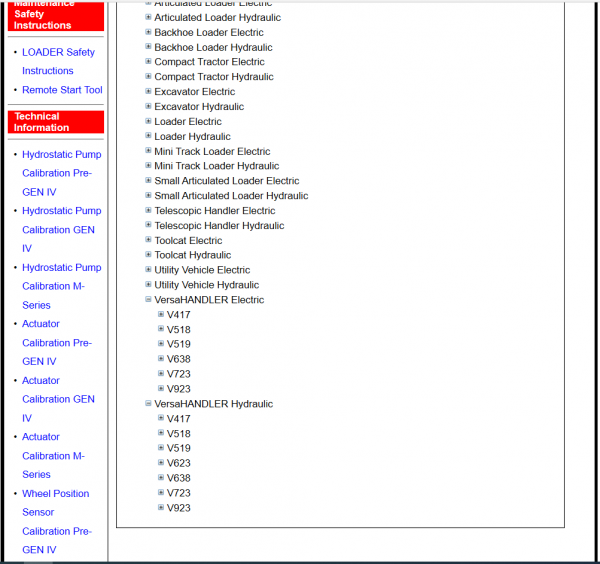Expand V519 under VersaHANDLER Hydraulic
Image resolution: width=600 pixels, height=564 pixels.
(161, 448)
